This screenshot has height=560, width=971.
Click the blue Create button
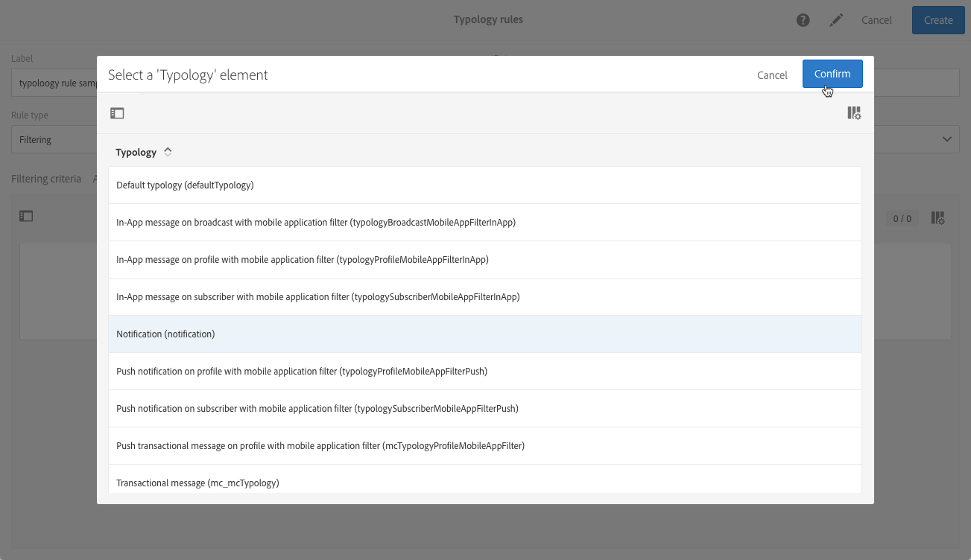(x=937, y=20)
